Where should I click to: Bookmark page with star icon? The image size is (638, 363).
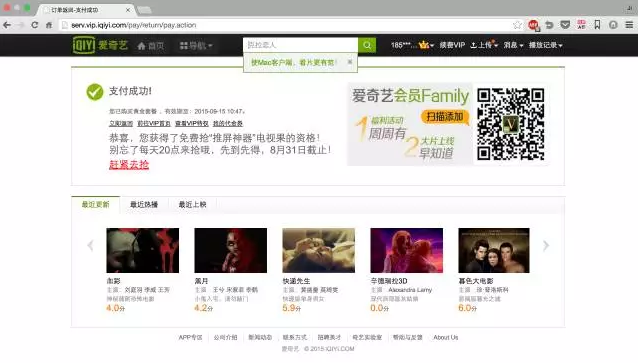pos(517,25)
